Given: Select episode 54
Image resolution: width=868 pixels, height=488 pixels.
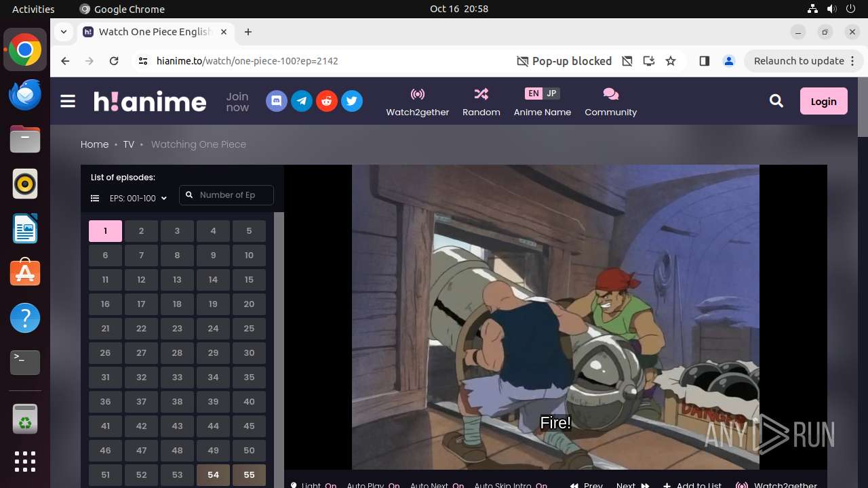Looking at the screenshot, I should tap(213, 475).
